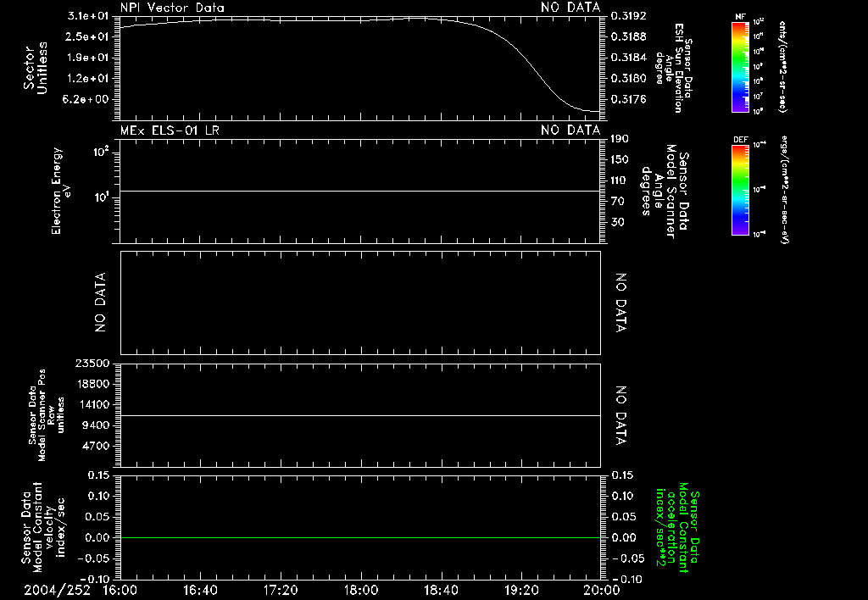868x600 pixels.
Task: Click the '20:00' time axis label
Action: coord(602,590)
